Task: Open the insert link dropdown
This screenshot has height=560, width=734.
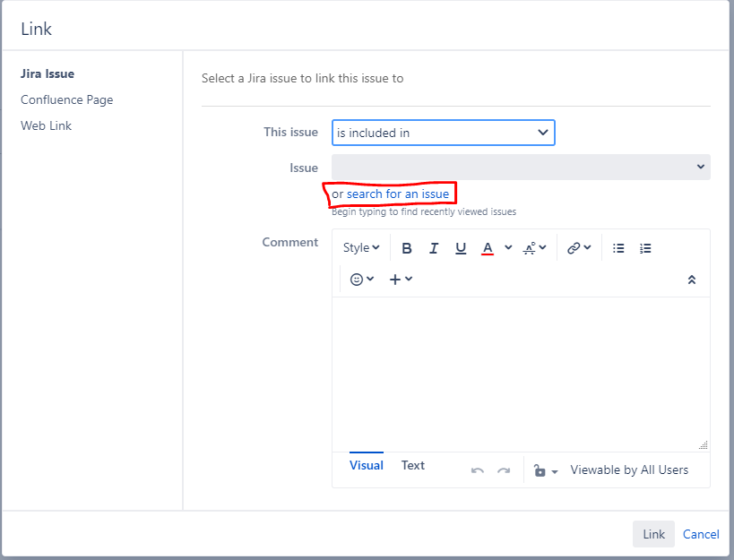Action: 579,248
